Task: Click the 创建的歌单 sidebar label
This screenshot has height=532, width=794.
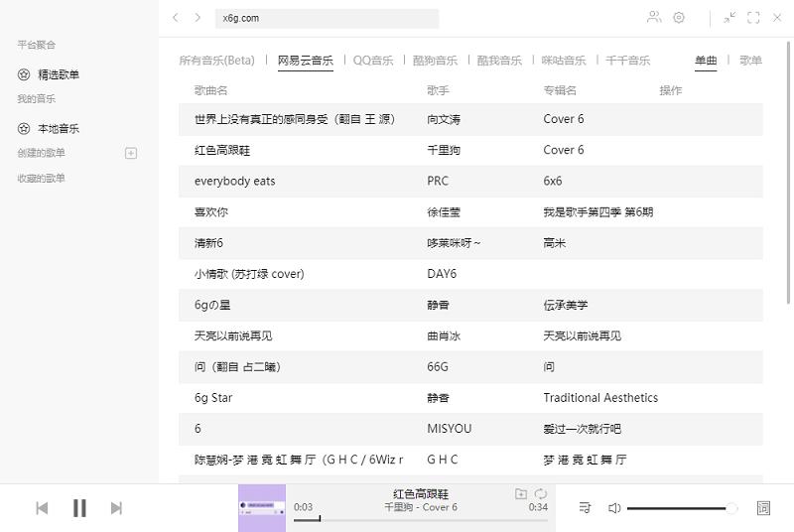Action: (x=41, y=153)
